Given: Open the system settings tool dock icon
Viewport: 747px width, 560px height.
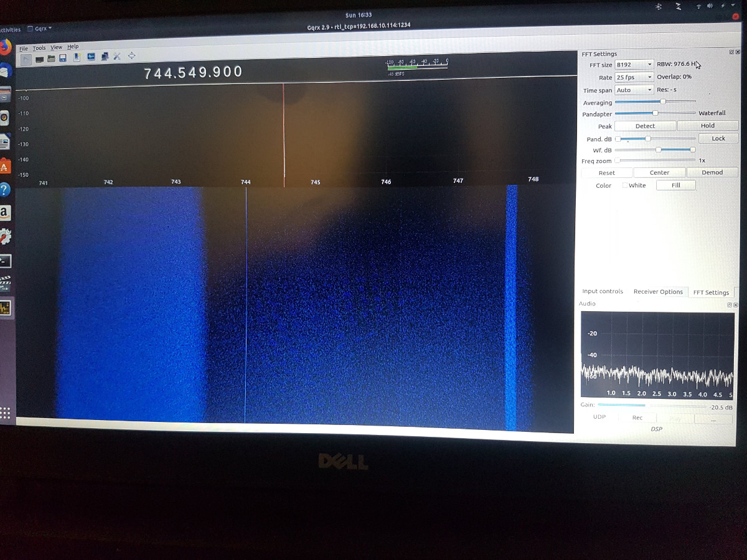Looking at the screenshot, I should coord(5,236).
